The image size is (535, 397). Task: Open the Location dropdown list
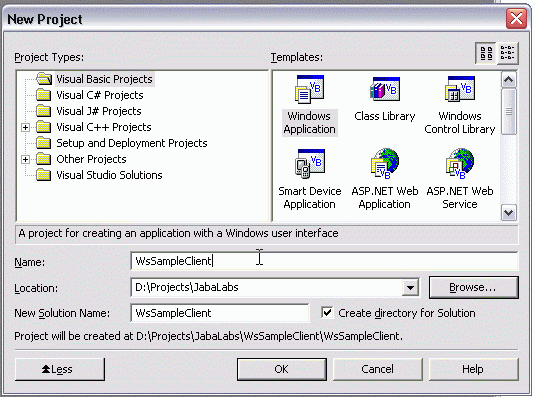pyautogui.click(x=410, y=288)
